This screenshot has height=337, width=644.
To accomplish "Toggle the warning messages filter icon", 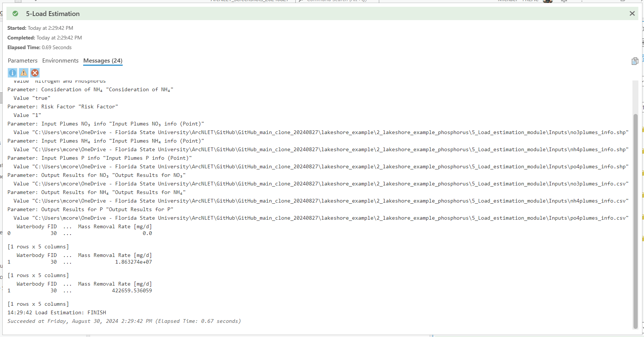I will tap(23, 73).
